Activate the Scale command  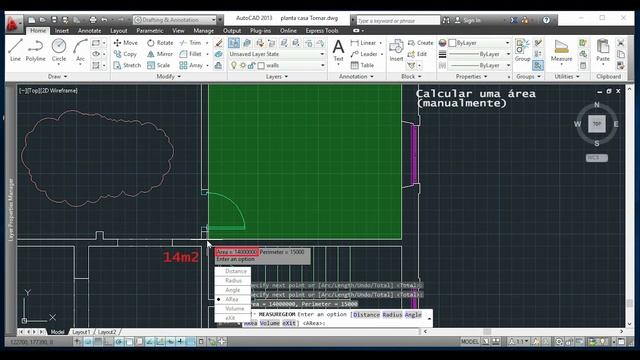click(159, 65)
